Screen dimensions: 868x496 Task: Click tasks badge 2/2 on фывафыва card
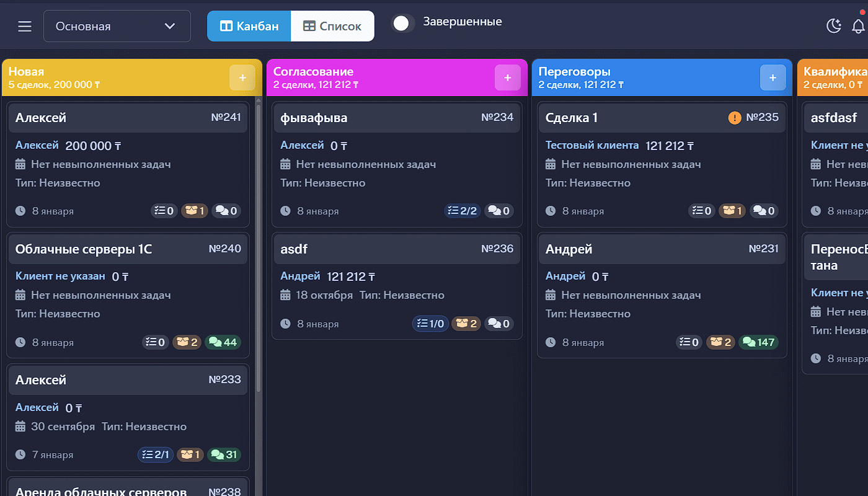coord(463,211)
